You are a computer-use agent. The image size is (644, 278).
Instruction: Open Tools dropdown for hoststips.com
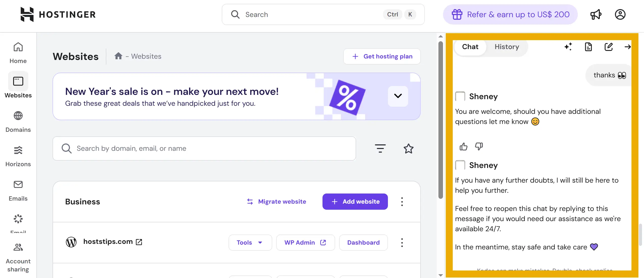(x=250, y=243)
